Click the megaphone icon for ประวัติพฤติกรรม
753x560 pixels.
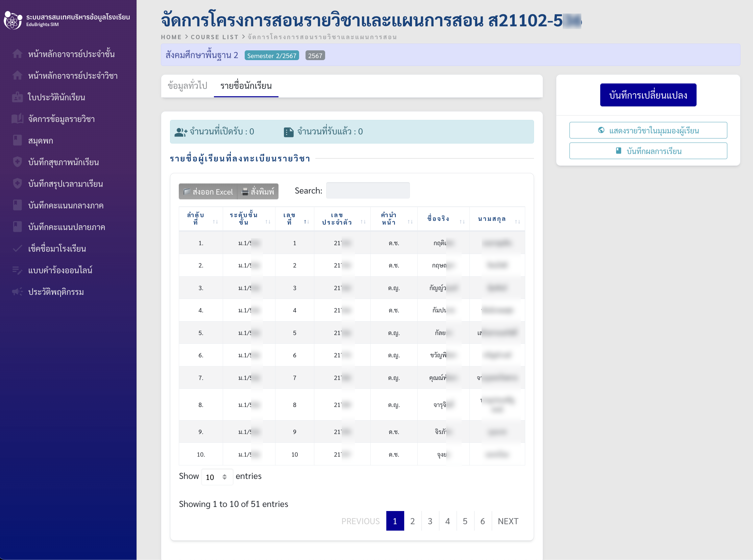(17, 292)
